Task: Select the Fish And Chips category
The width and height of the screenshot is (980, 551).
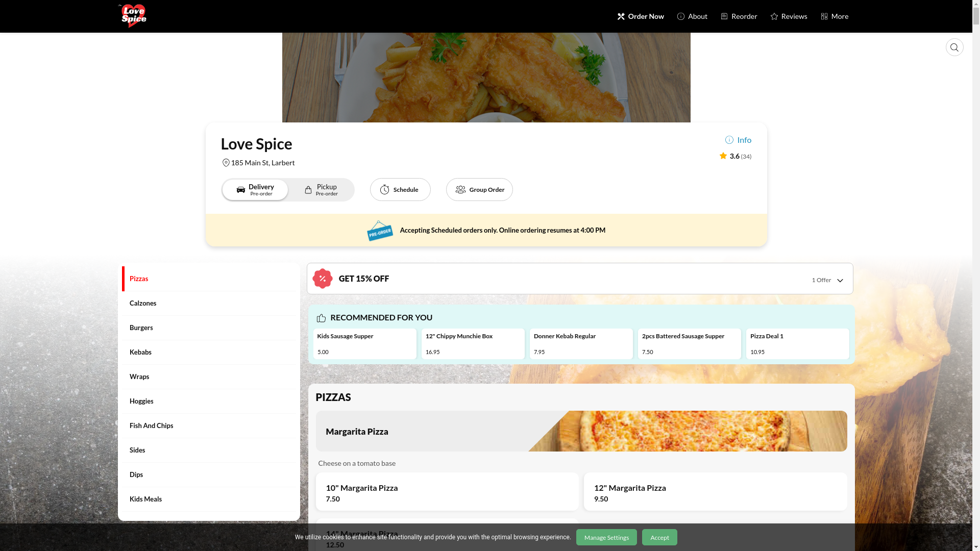Action: point(209,426)
